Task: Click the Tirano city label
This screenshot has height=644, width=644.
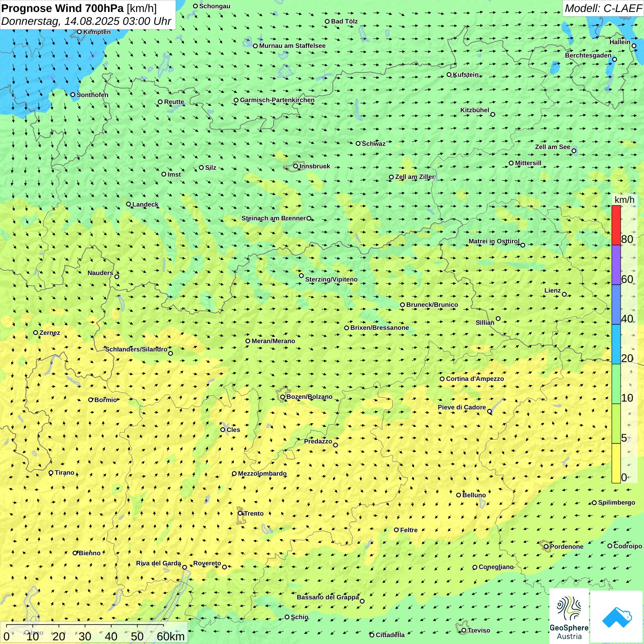Action: [64, 472]
